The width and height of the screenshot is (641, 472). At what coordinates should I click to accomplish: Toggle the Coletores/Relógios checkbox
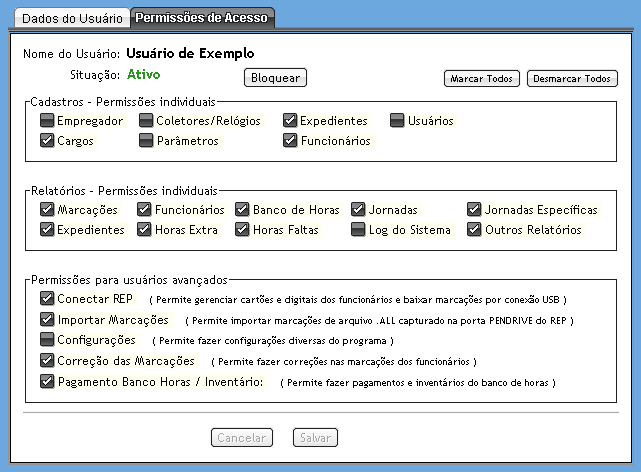[147, 121]
